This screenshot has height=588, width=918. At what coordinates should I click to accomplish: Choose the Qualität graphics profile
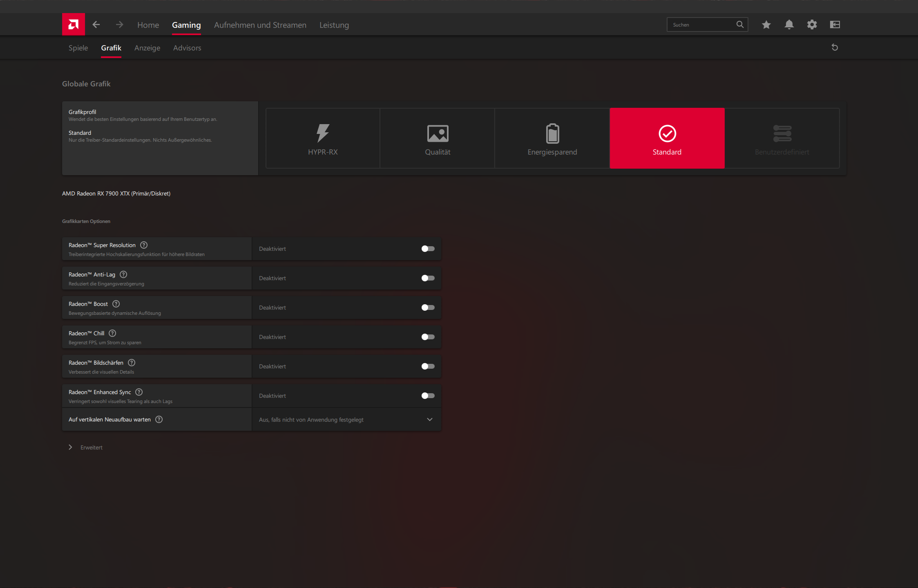point(438,138)
